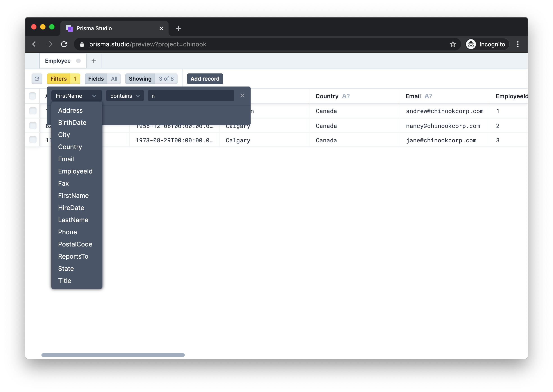Toggle the select-all header checkbox

pos(33,96)
